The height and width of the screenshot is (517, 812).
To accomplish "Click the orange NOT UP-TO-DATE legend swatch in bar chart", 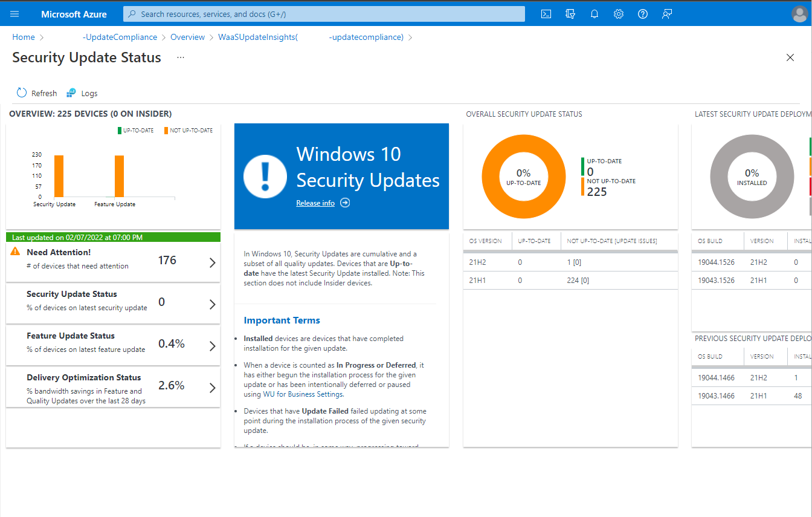I will tap(166, 130).
